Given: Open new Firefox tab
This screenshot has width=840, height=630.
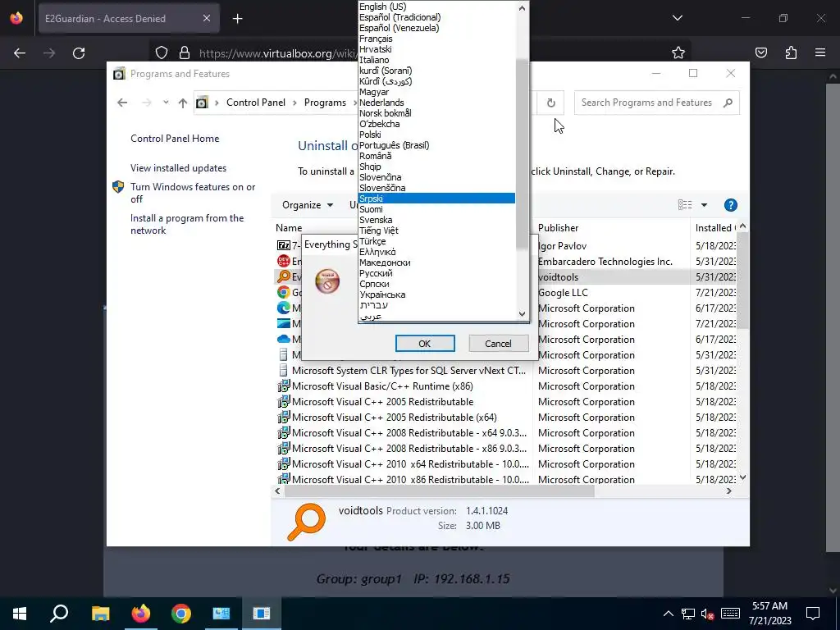Looking at the screenshot, I should (237, 19).
